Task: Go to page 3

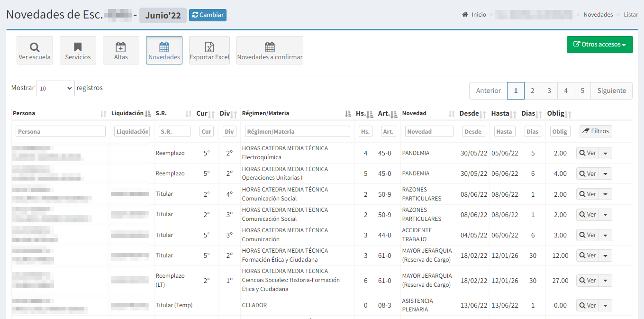Action: pos(549,91)
